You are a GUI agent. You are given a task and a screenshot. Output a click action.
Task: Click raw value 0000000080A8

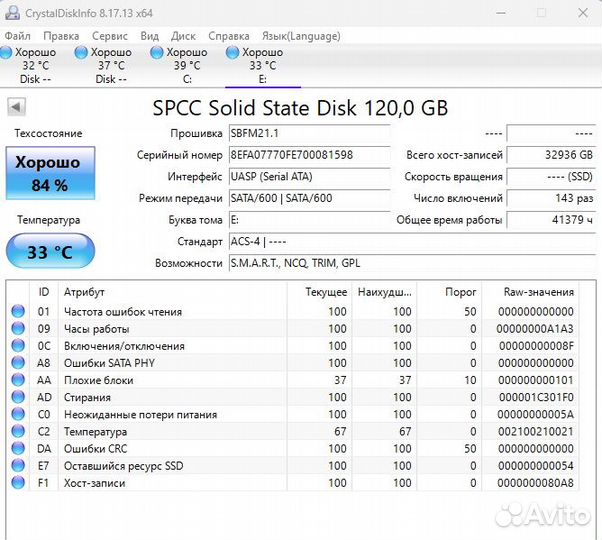pyautogui.click(x=536, y=483)
